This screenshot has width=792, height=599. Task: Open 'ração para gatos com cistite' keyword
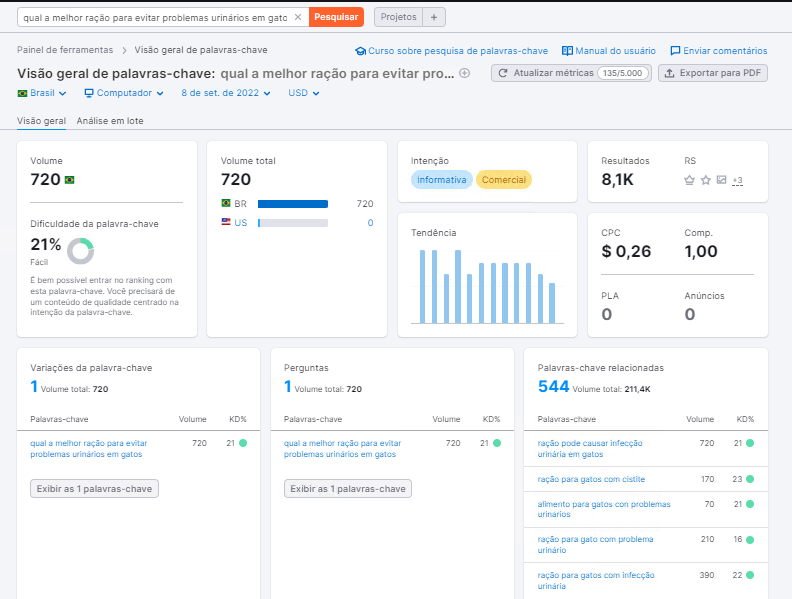tap(591, 479)
